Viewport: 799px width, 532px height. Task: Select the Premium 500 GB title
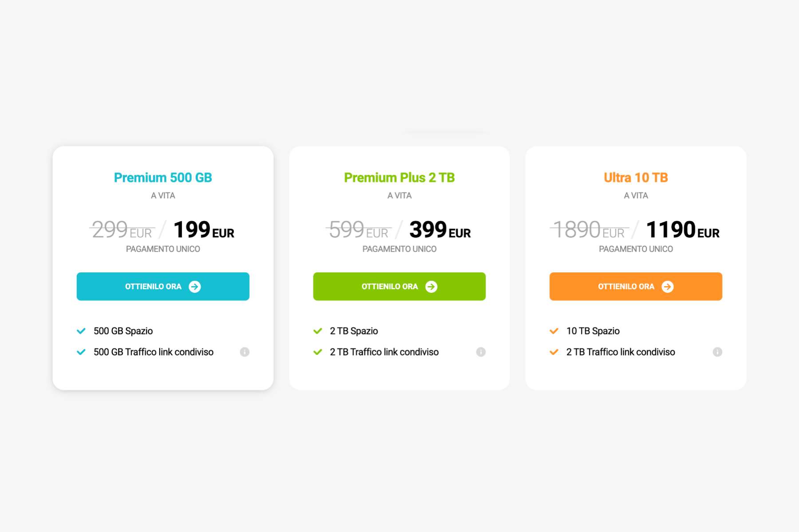tap(163, 177)
